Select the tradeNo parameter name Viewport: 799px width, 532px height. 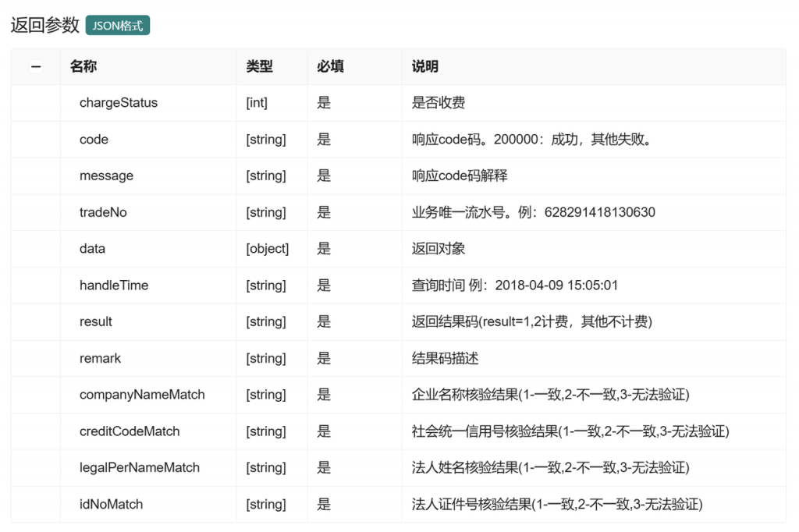pos(103,213)
